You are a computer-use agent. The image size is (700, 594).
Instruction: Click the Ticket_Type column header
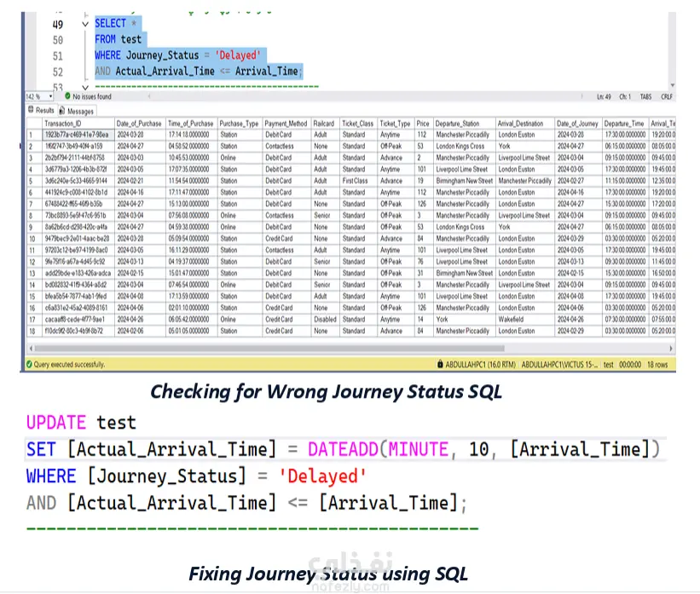point(396,124)
